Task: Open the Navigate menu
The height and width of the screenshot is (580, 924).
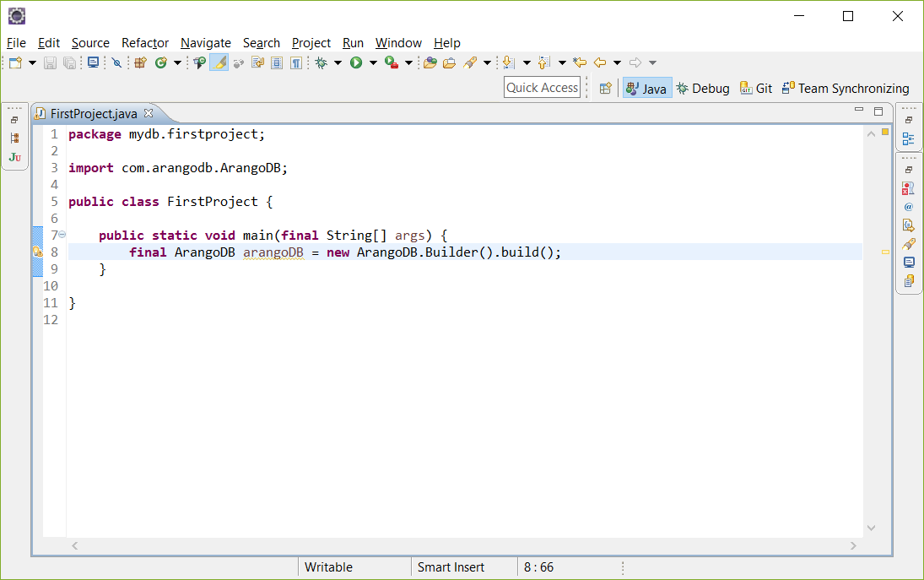Action: point(206,43)
